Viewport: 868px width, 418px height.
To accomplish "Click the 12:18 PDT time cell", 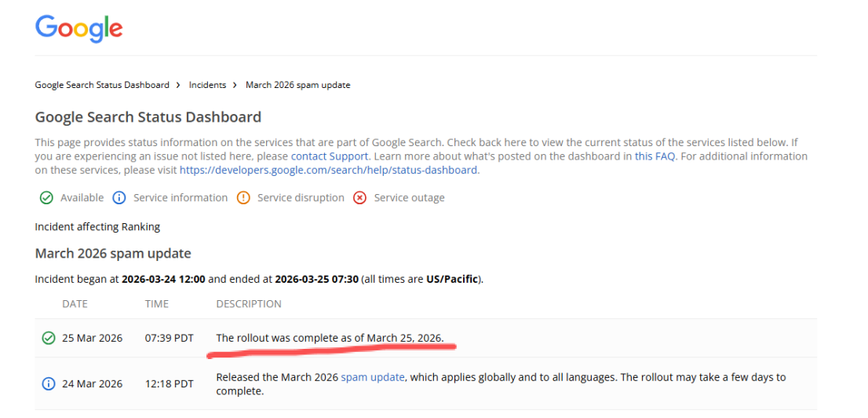I will pyautogui.click(x=170, y=383).
